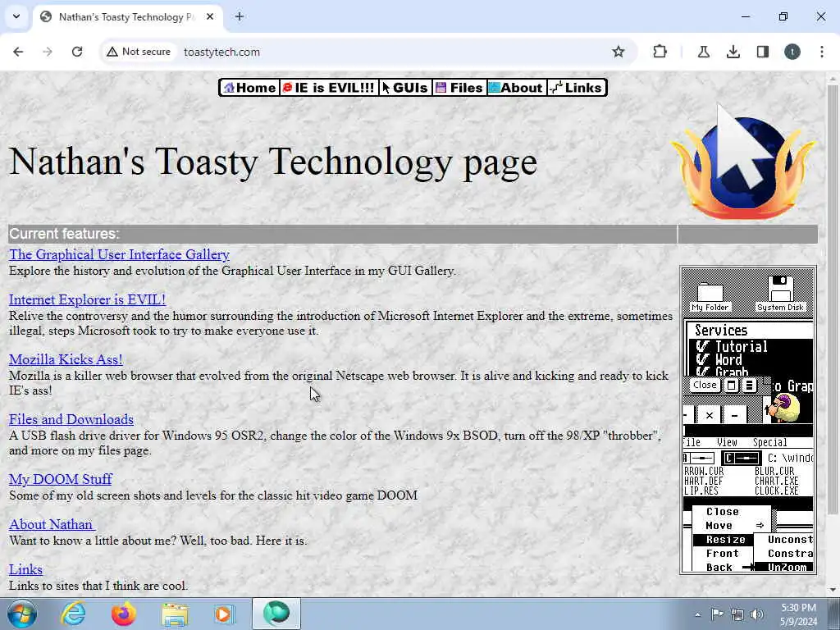Viewport: 840px width, 630px height.
Task: Open the Chrome three-dot menu
Action: [x=822, y=52]
